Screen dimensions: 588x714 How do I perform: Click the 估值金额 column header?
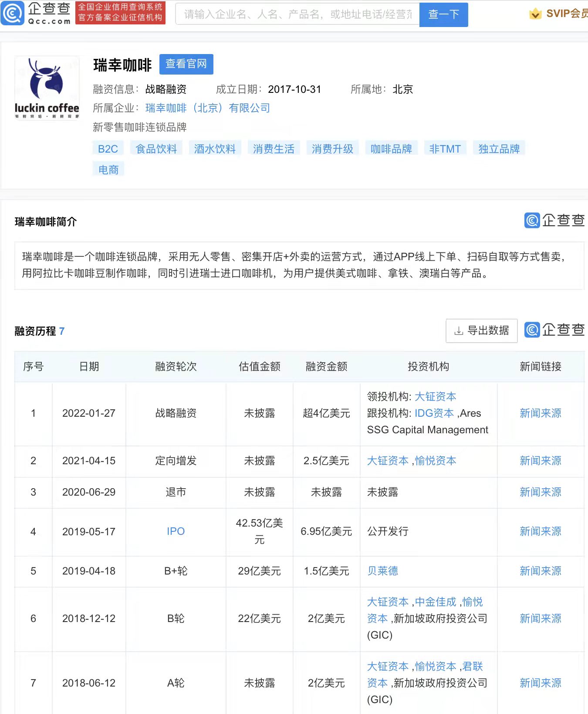coord(260,367)
